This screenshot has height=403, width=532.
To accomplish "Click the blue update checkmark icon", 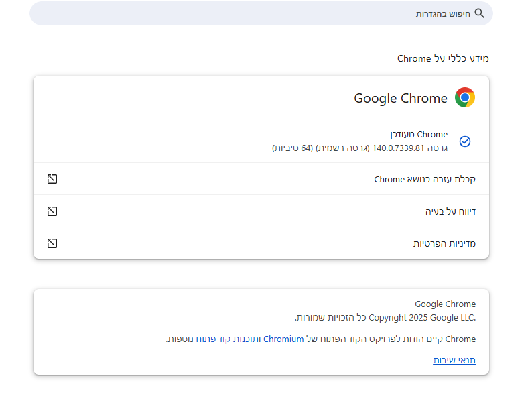I will click(465, 141).
